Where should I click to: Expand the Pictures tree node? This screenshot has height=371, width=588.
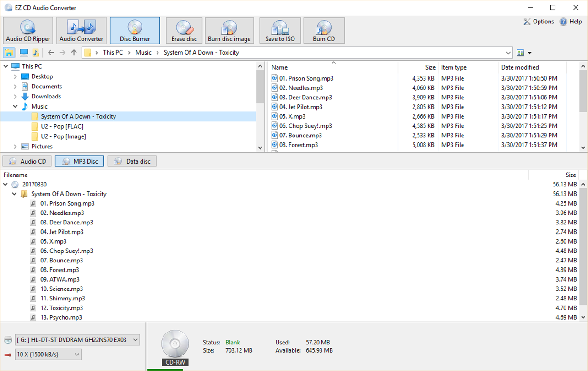pyautogui.click(x=16, y=147)
